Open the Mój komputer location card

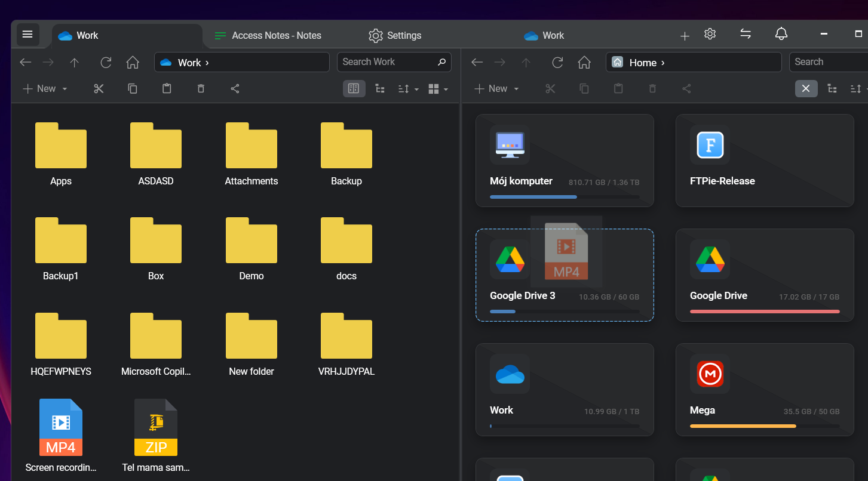[565, 161]
